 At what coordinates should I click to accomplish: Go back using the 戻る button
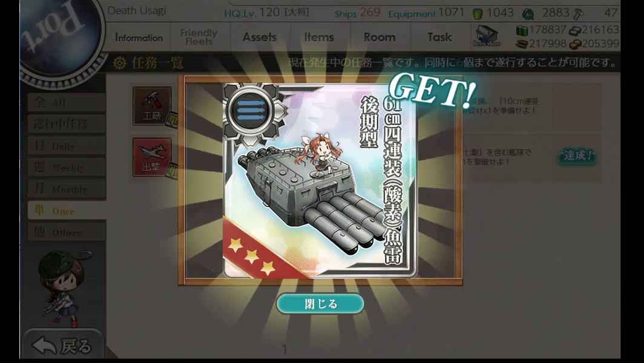(x=62, y=345)
